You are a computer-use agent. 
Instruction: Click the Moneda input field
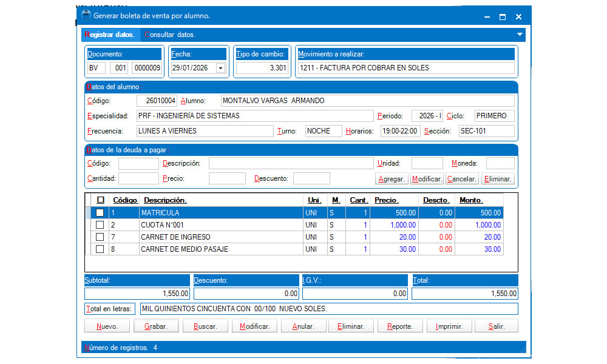pos(500,163)
